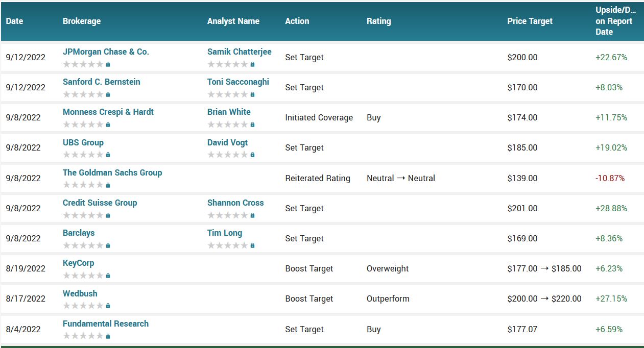The image size is (644, 348).
Task: Click the 8/19/2022 date cell
Action: pos(26,268)
